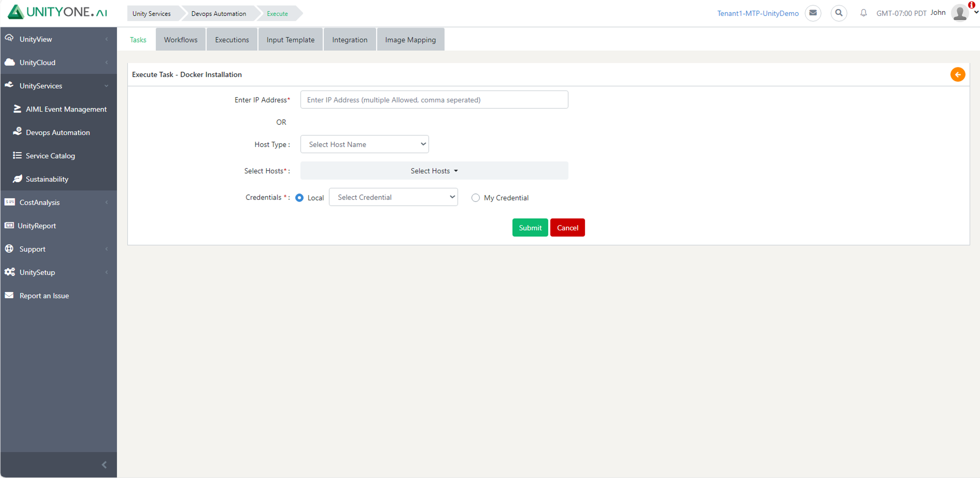Go back with the orange arrow button
Image resolution: width=980 pixels, height=478 pixels.
click(957, 75)
